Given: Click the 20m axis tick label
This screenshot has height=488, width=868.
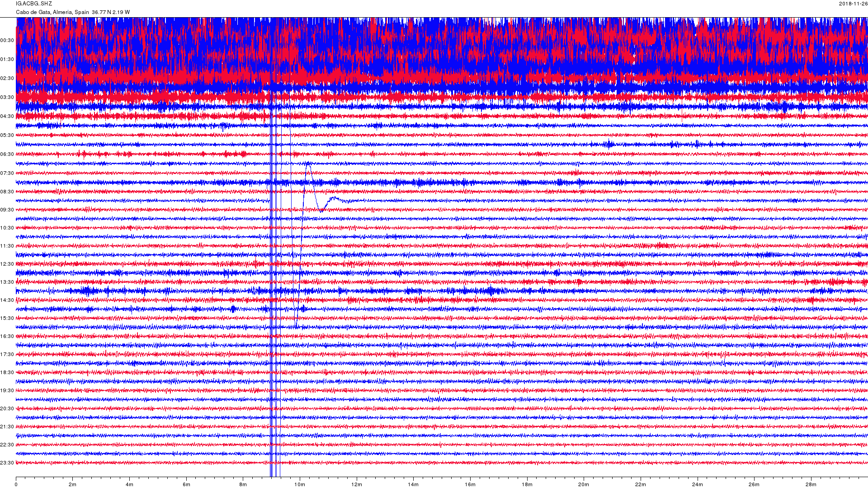Looking at the screenshot, I should (584, 485).
